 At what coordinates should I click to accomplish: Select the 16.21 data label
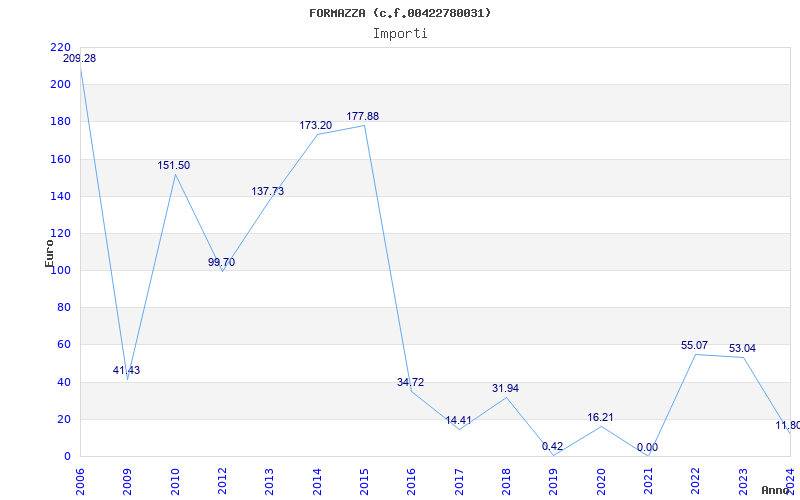600,417
